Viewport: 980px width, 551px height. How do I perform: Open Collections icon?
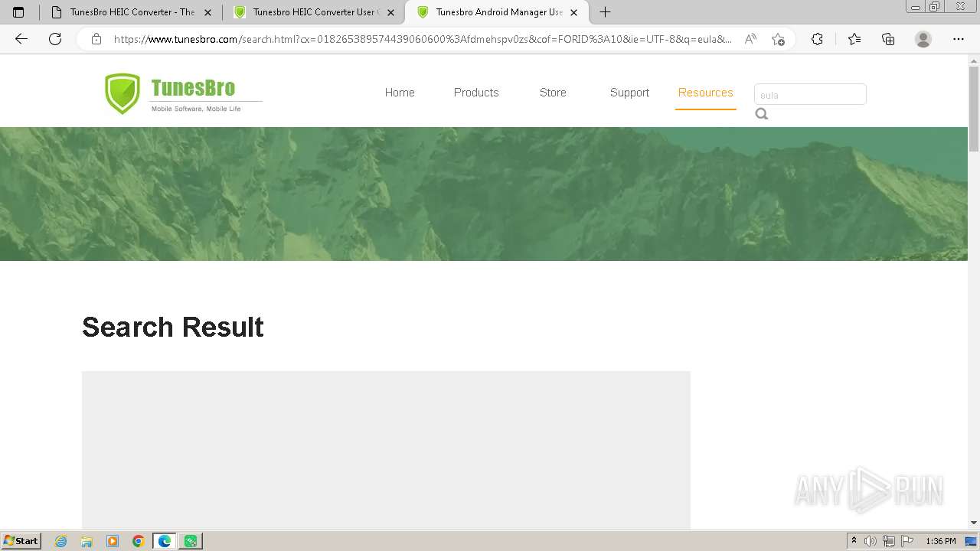pos(888,39)
